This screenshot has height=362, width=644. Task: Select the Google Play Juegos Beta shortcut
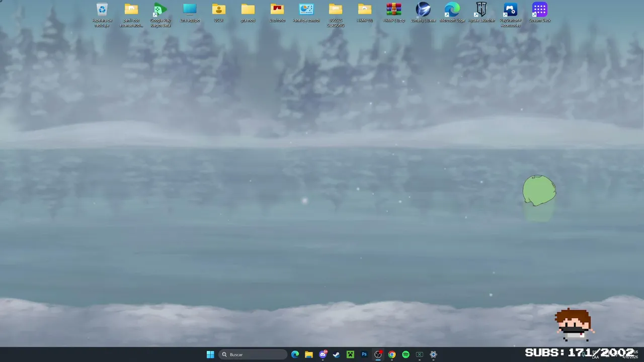tap(160, 15)
